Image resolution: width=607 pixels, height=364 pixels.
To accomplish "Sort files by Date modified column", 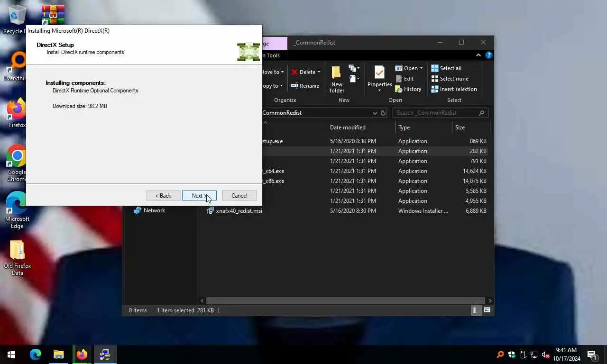I will [361, 127].
